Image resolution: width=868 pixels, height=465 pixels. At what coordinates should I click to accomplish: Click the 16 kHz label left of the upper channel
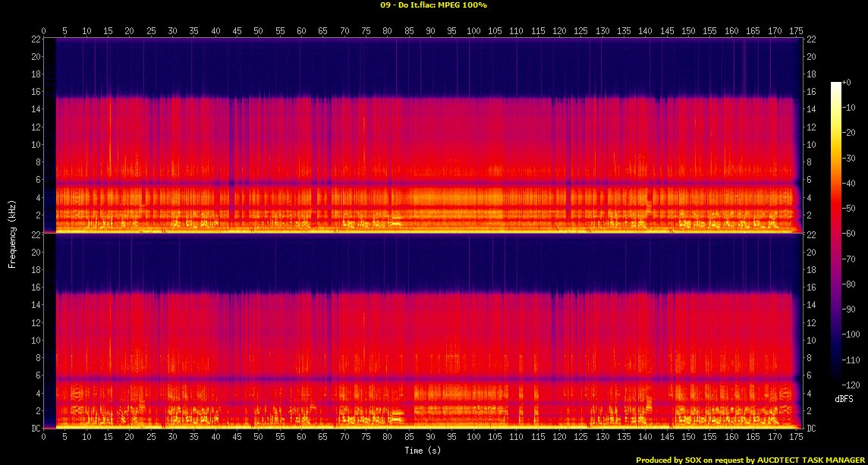tap(34, 92)
